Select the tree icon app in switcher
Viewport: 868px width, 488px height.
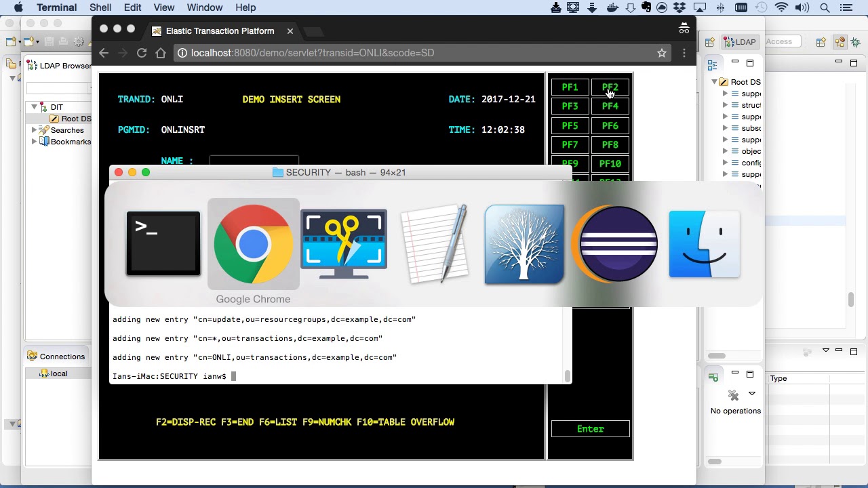[x=524, y=244]
